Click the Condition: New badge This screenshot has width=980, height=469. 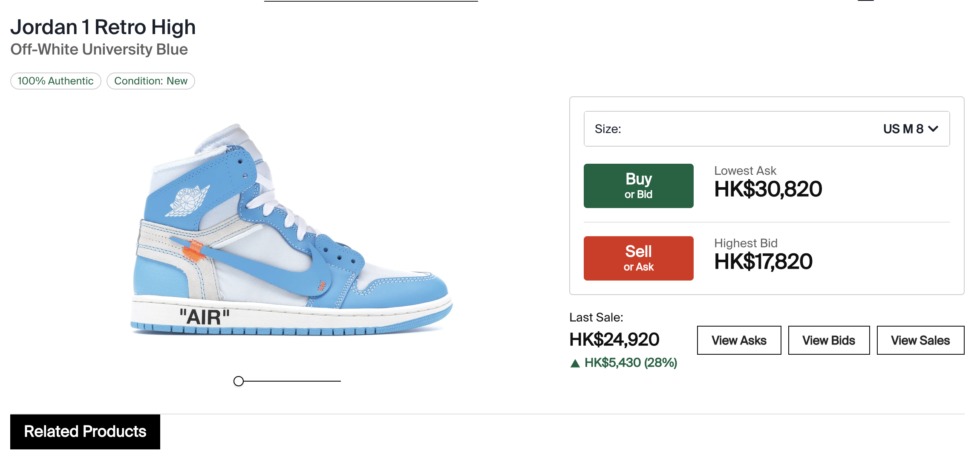tap(151, 81)
